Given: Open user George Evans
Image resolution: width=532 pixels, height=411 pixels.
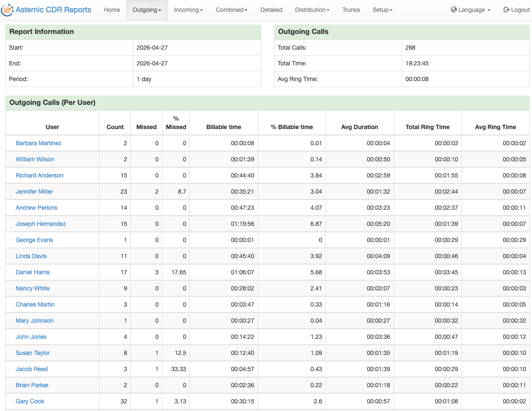Looking at the screenshot, I should tap(34, 240).
